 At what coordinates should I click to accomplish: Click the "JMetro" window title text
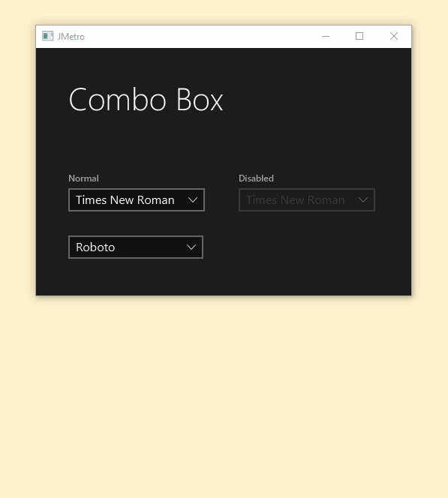click(x=71, y=37)
